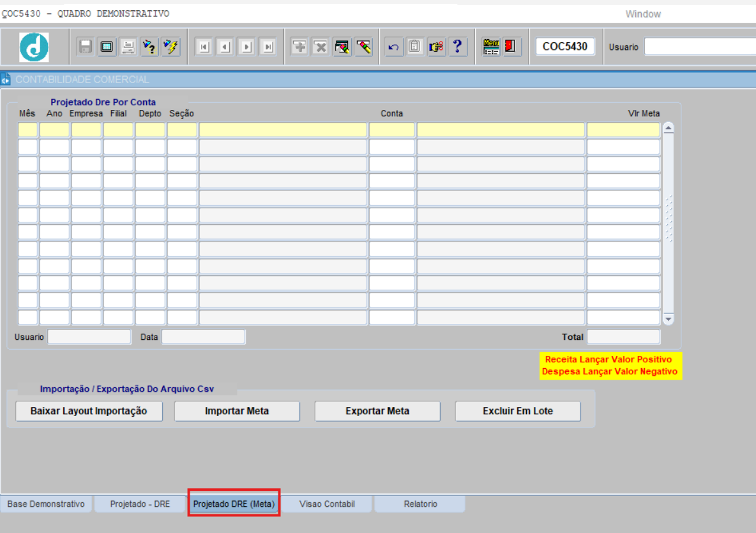This screenshot has width=756, height=533.
Task: Click the Print icon in toolbar
Action: coord(128,47)
